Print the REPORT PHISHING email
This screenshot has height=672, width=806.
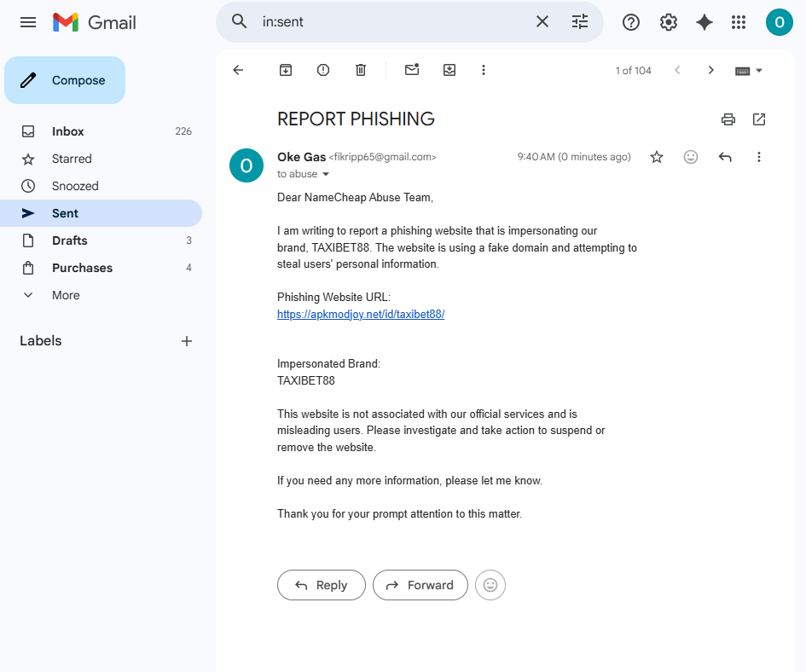pyautogui.click(x=728, y=119)
